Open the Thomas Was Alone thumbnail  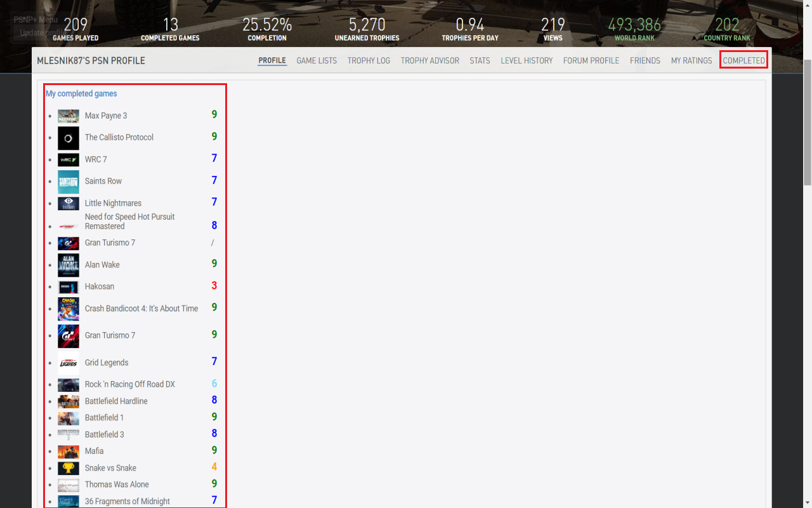coord(69,485)
